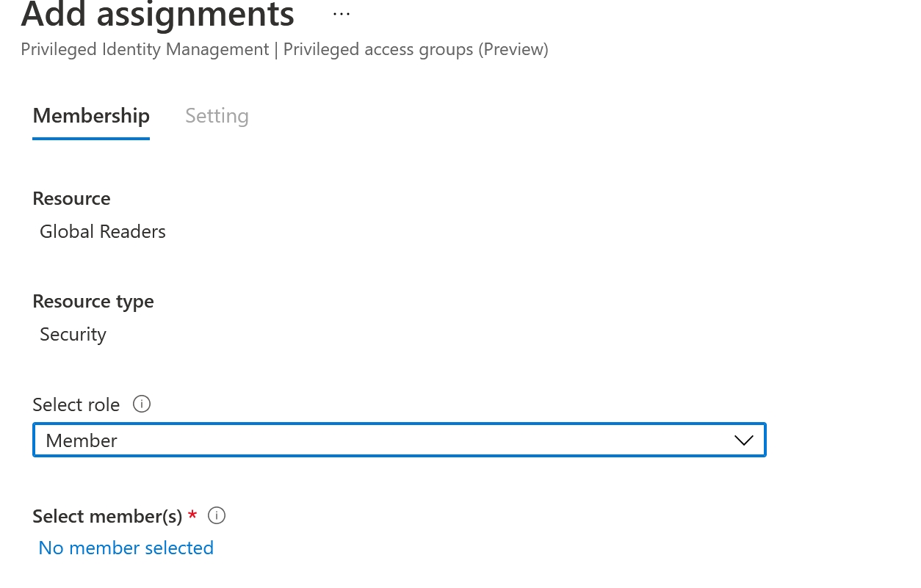The width and height of the screenshot is (921, 588).
Task: Click the blue underline beneath Membership tab
Action: point(91,138)
